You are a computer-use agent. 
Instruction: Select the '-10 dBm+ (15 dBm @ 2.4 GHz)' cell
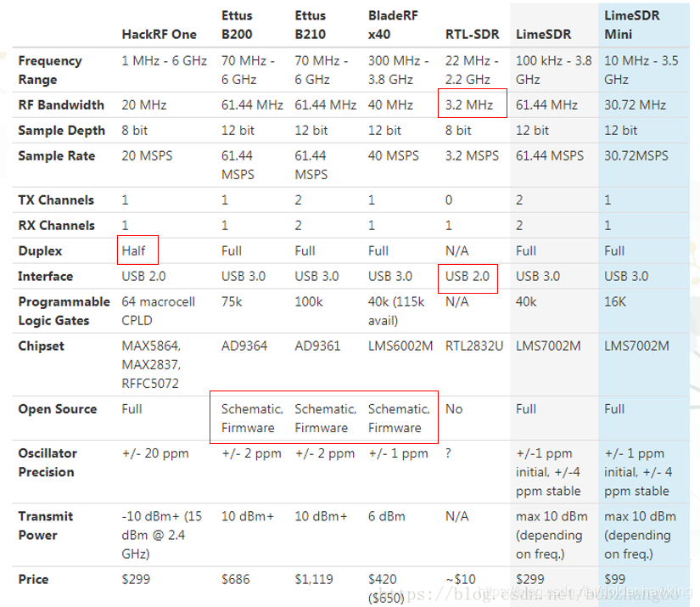162,535
